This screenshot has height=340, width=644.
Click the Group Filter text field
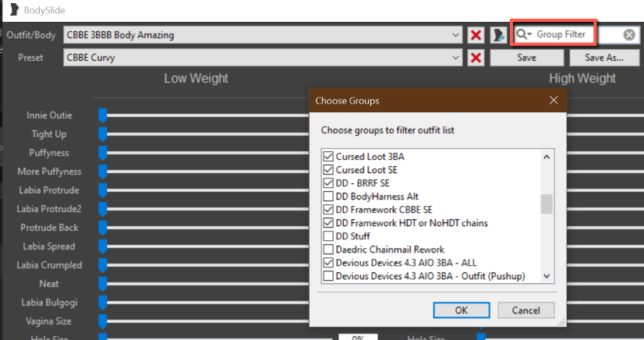pyautogui.click(x=577, y=34)
